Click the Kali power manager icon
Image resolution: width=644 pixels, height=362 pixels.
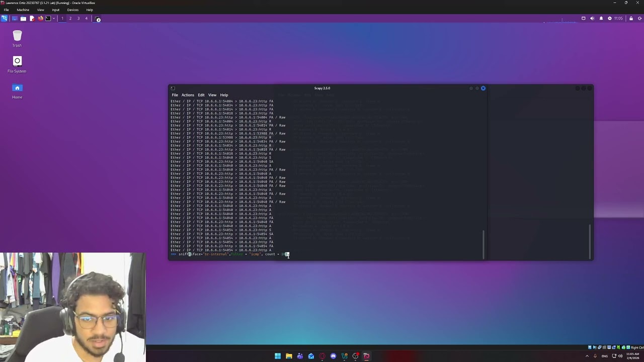609,19
